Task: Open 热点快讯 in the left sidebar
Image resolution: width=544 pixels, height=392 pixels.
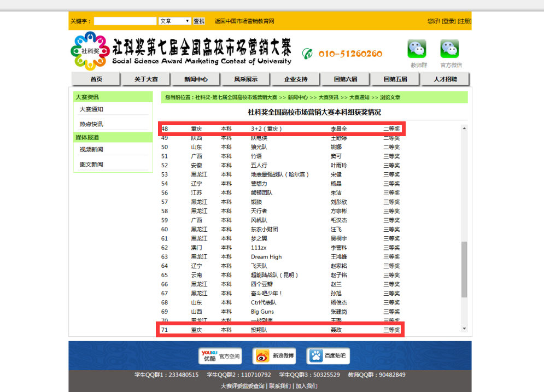Action: (x=91, y=124)
